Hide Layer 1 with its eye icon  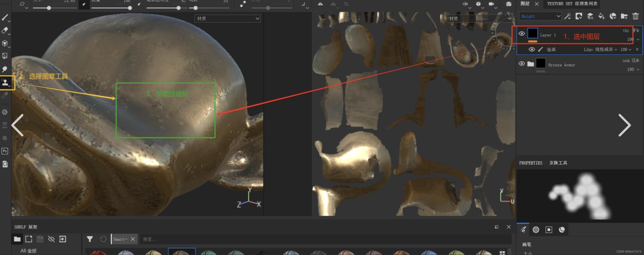click(x=522, y=34)
